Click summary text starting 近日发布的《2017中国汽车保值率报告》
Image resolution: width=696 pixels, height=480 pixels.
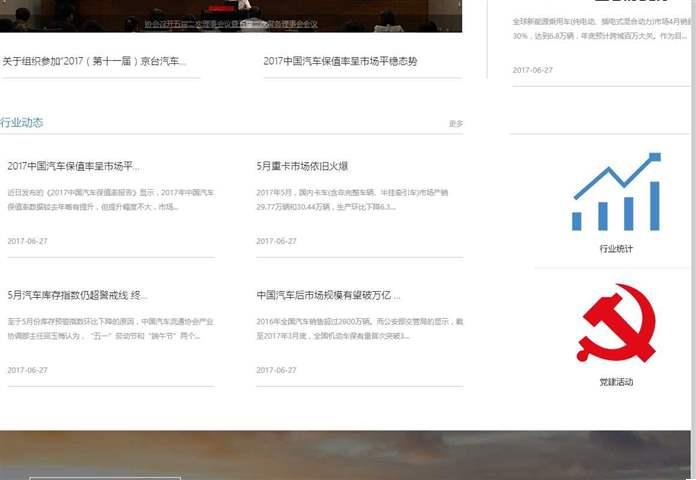pos(110,199)
